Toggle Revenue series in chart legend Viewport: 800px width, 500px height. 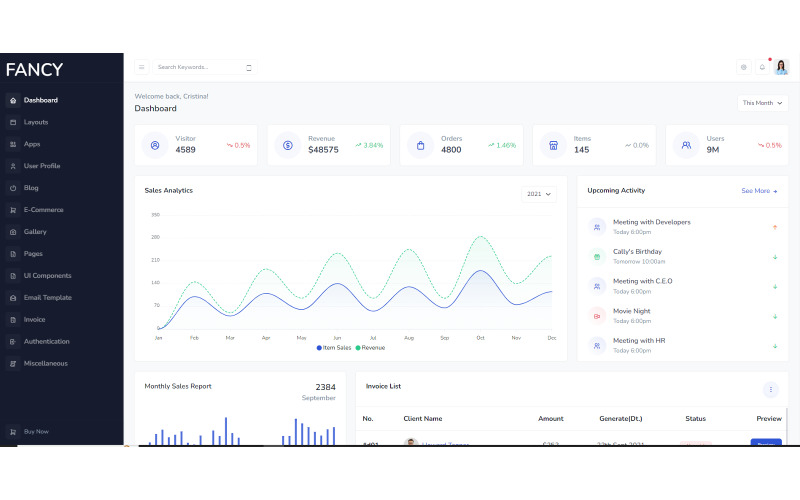(x=370, y=348)
